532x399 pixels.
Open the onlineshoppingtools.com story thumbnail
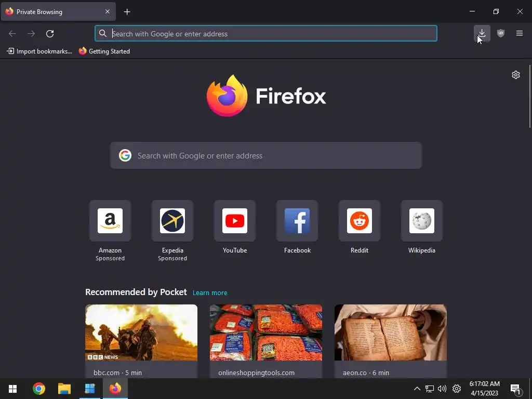click(x=265, y=332)
